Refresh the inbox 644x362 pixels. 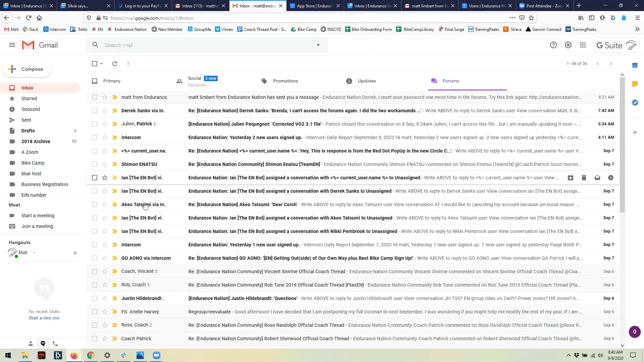[115, 63]
